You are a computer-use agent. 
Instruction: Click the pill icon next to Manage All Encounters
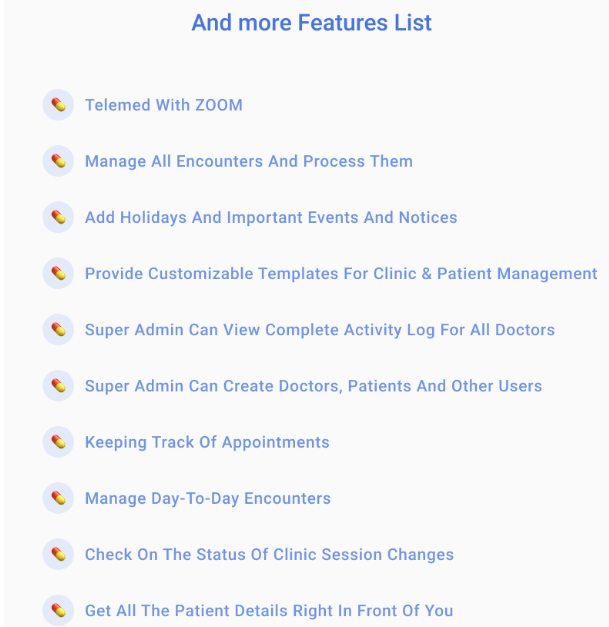pos(58,161)
